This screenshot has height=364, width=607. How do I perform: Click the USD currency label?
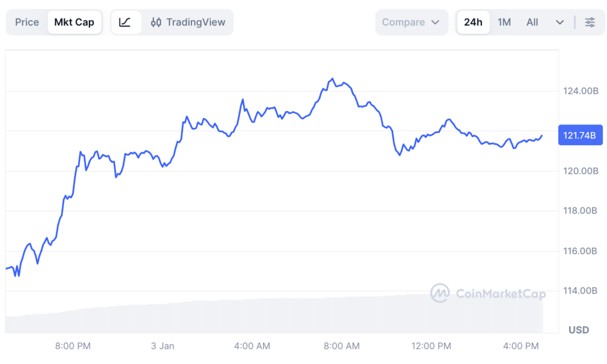[578, 330]
